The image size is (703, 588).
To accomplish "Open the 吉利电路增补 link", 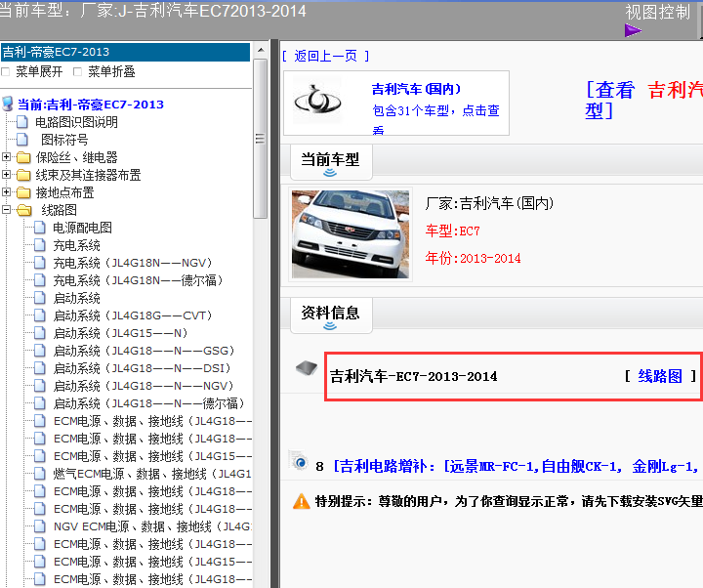I will [516, 467].
